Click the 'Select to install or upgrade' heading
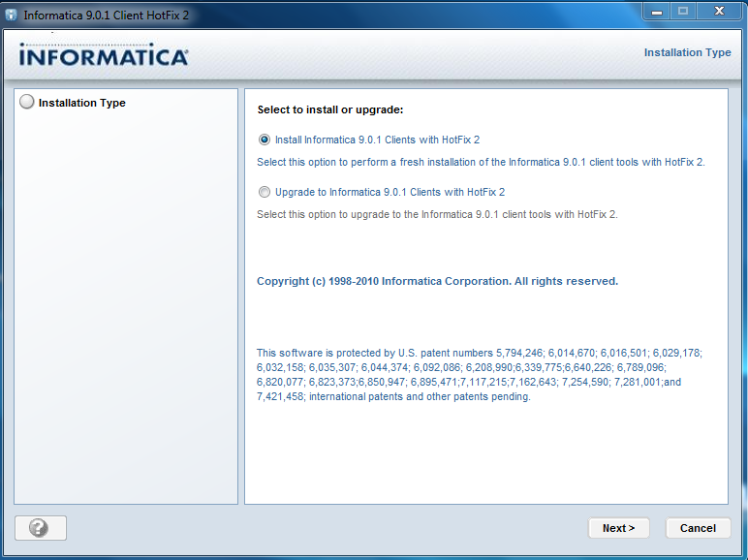748x560 pixels. pos(329,109)
